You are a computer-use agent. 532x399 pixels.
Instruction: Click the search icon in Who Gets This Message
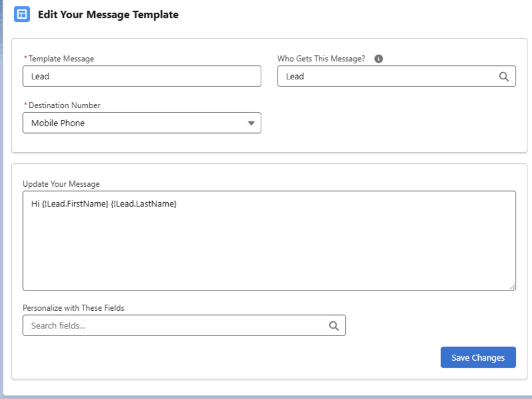coord(504,76)
